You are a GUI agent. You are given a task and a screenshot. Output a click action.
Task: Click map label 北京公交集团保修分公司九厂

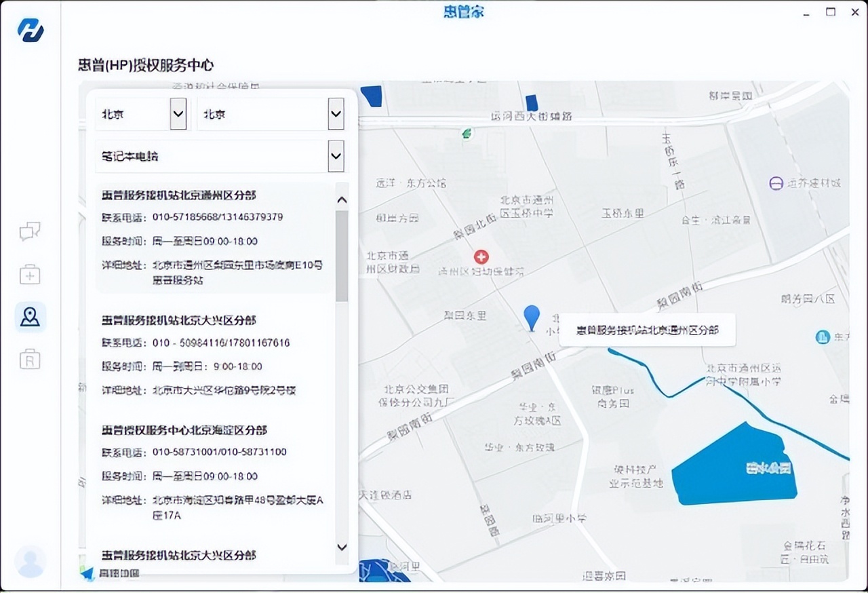pyautogui.click(x=416, y=396)
